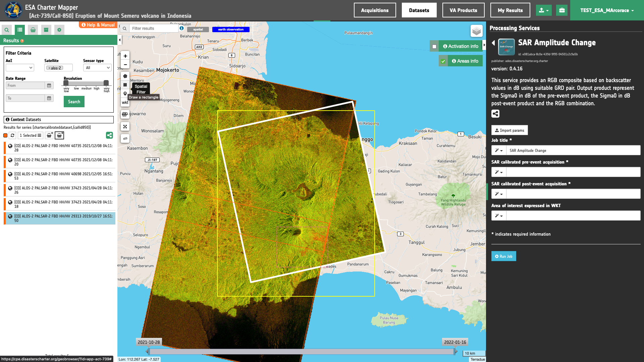Activate the ruler measure tool
Viewport: 644px width, 362px height.
click(x=125, y=138)
